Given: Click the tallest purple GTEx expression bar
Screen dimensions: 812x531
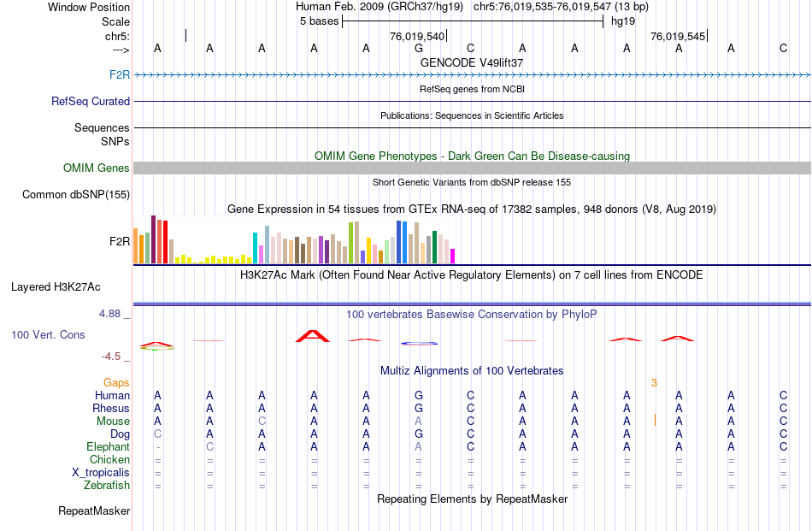Looking at the screenshot, I should tap(153, 239).
